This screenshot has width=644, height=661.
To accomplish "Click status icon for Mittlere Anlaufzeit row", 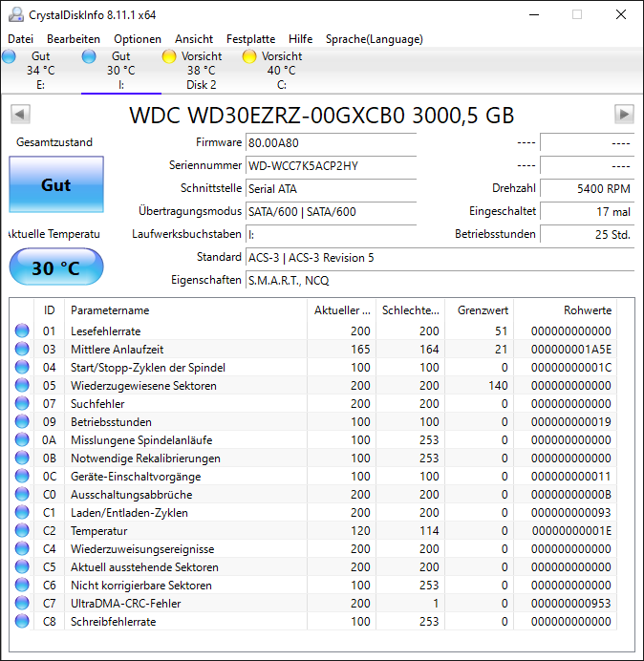I will [x=22, y=349].
